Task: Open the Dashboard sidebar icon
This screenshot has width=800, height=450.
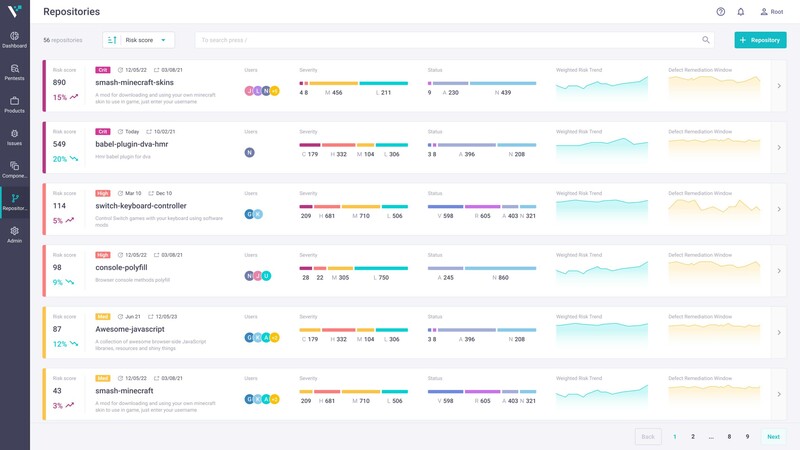Action: click(14, 39)
